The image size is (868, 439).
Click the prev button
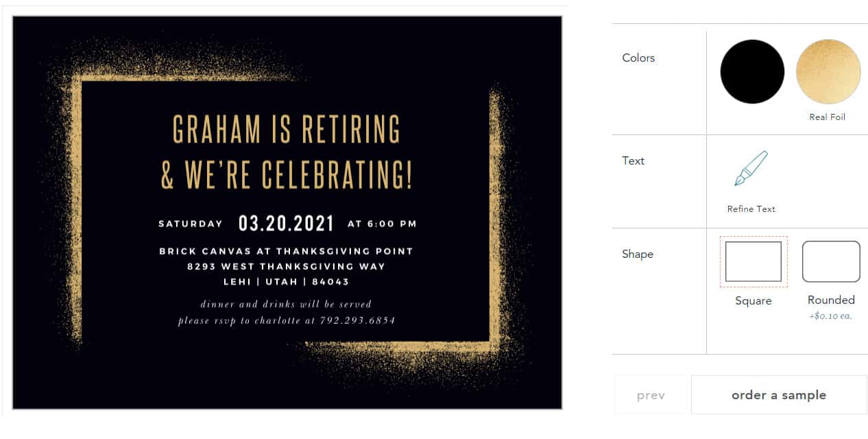[651, 394]
